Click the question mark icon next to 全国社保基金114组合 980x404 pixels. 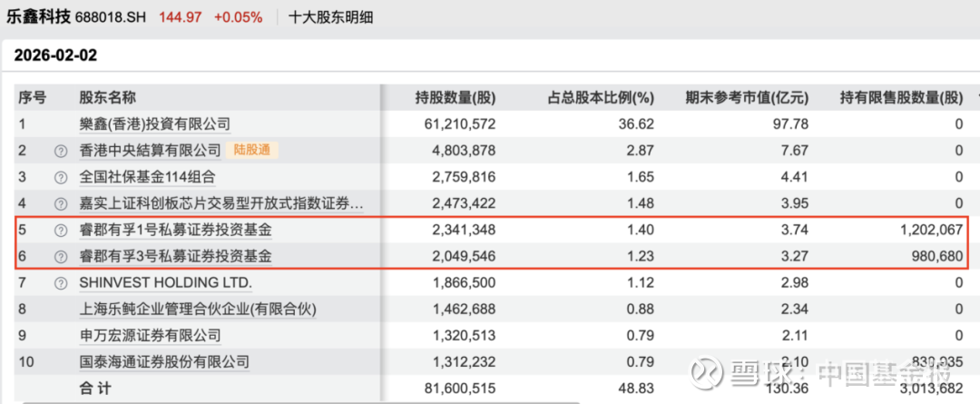tap(61, 177)
